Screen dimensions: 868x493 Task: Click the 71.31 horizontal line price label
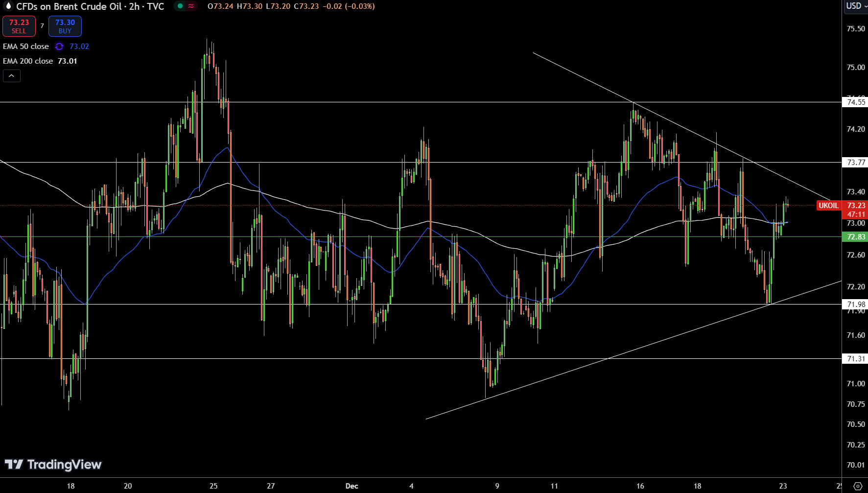click(x=855, y=359)
